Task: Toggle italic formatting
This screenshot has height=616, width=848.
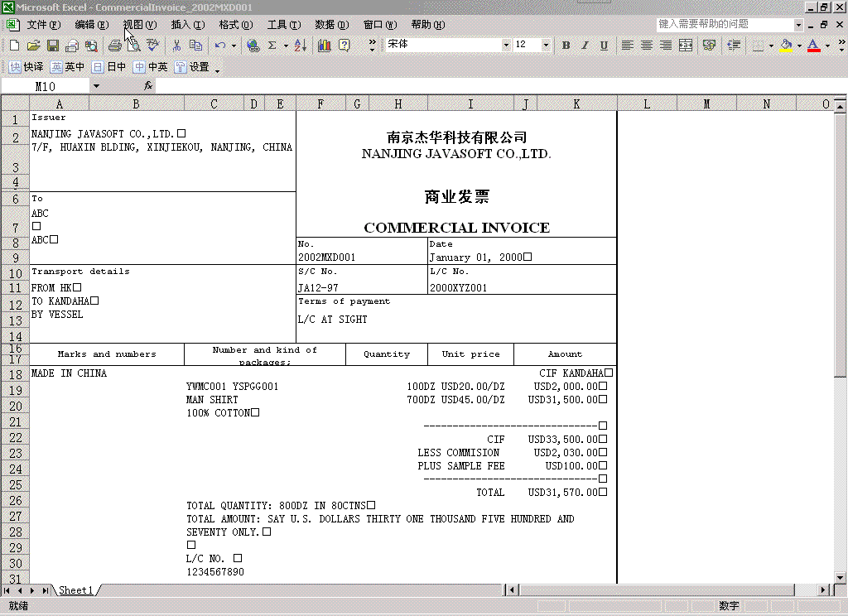Action: (x=585, y=46)
